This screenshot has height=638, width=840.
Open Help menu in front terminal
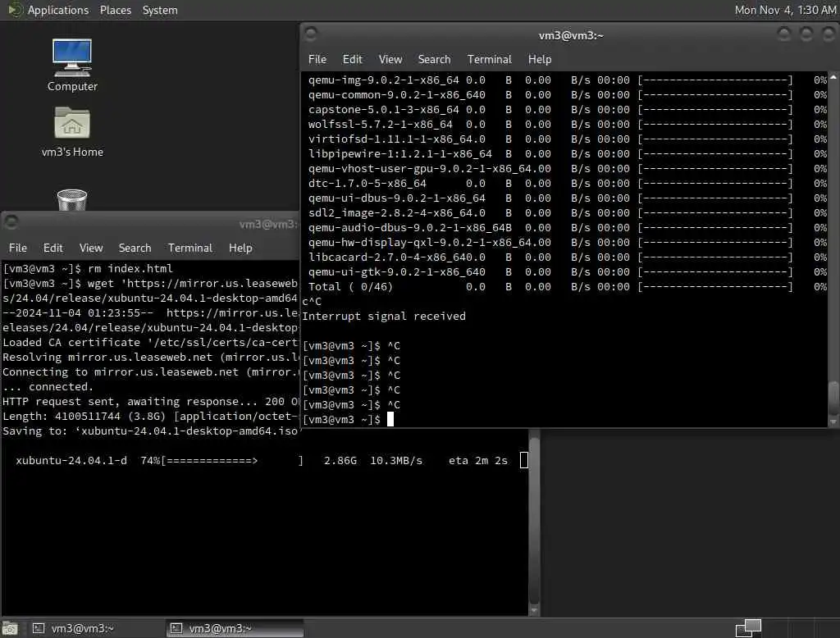point(540,60)
